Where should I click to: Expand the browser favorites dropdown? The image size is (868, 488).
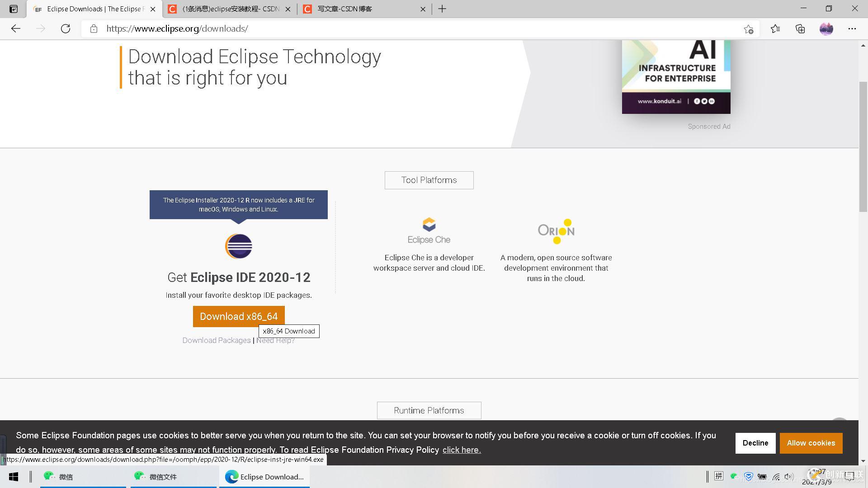(775, 28)
